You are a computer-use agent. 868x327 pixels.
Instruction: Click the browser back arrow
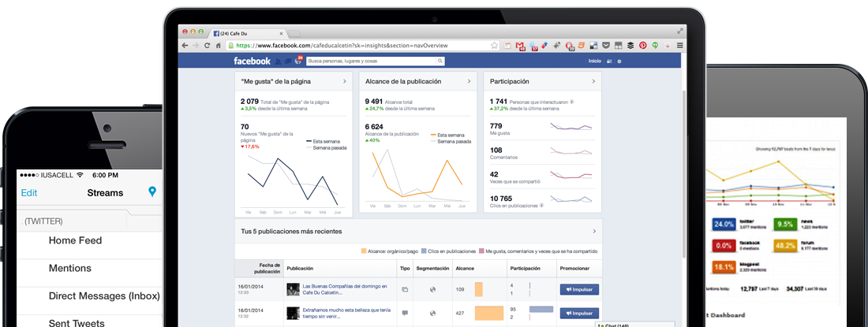185,46
